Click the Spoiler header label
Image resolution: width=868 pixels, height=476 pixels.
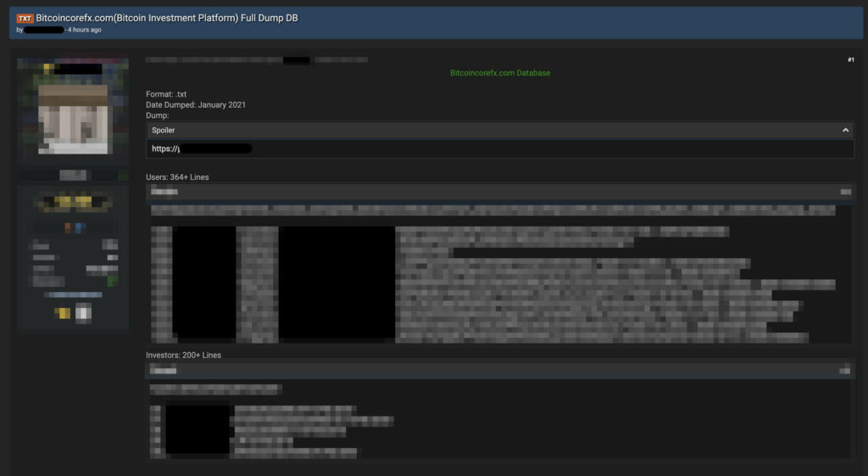point(164,130)
